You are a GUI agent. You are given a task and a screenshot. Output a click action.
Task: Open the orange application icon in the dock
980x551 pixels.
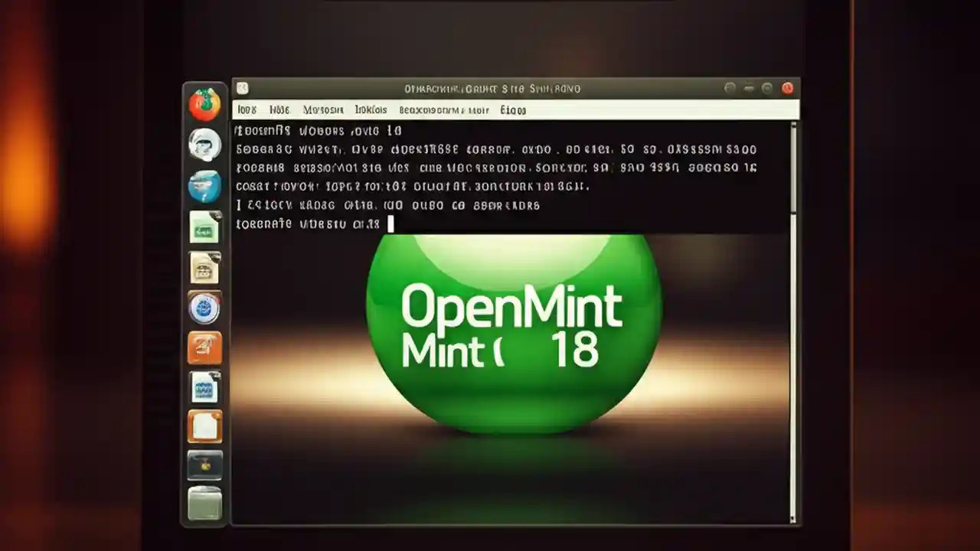click(x=204, y=348)
